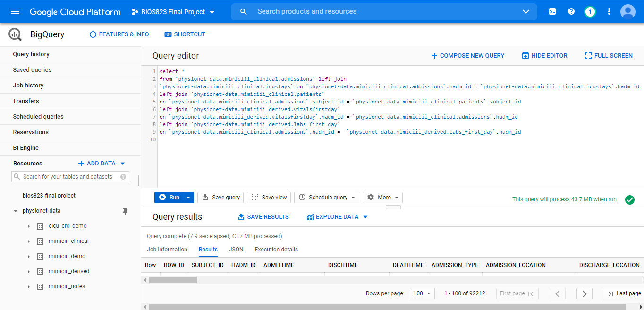Click the eicu_crd_demo dataset icon
The image size is (644, 310).
[40, 226]
